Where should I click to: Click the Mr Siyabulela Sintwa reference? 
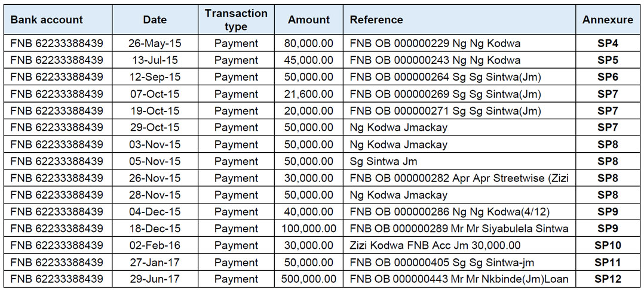pos(459,229)
